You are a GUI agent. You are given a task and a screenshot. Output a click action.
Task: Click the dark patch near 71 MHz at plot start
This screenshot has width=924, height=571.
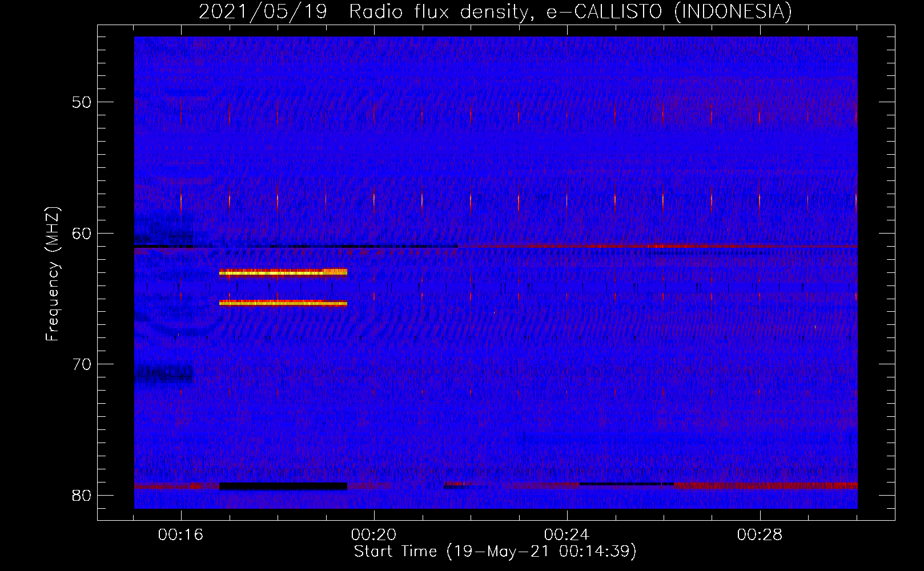pos(164,374)
